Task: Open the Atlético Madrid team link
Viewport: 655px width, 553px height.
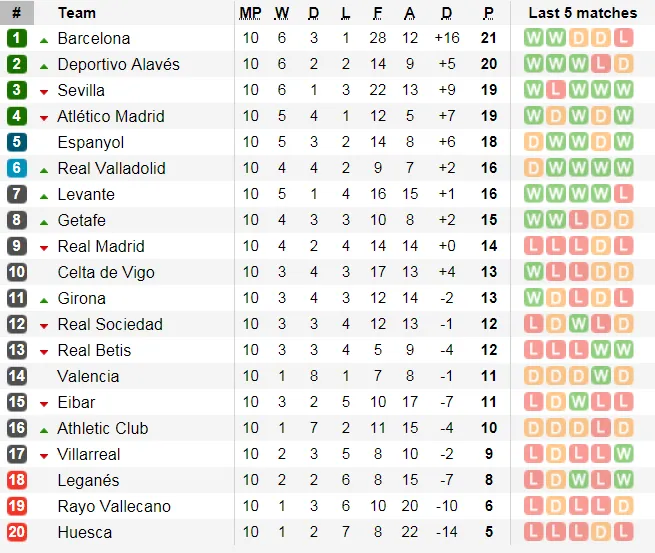Action: pos(111,116)
